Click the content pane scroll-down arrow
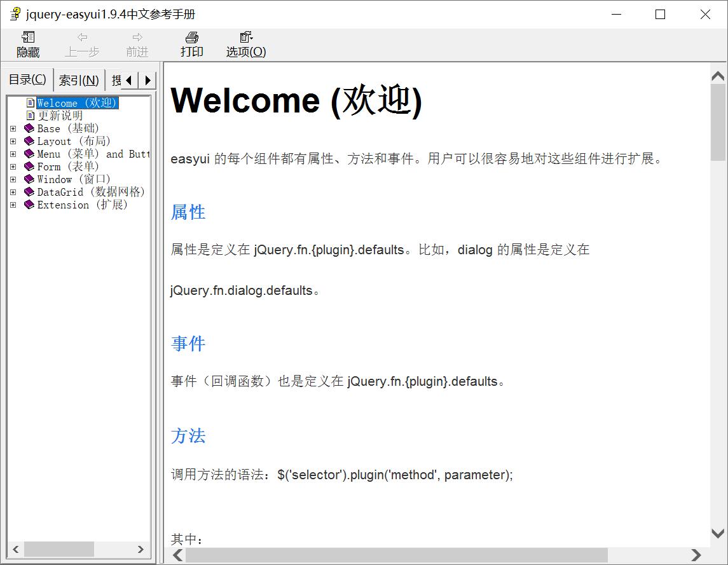Image resolution: width=728 pixels, height=565 pixels. 718,533
